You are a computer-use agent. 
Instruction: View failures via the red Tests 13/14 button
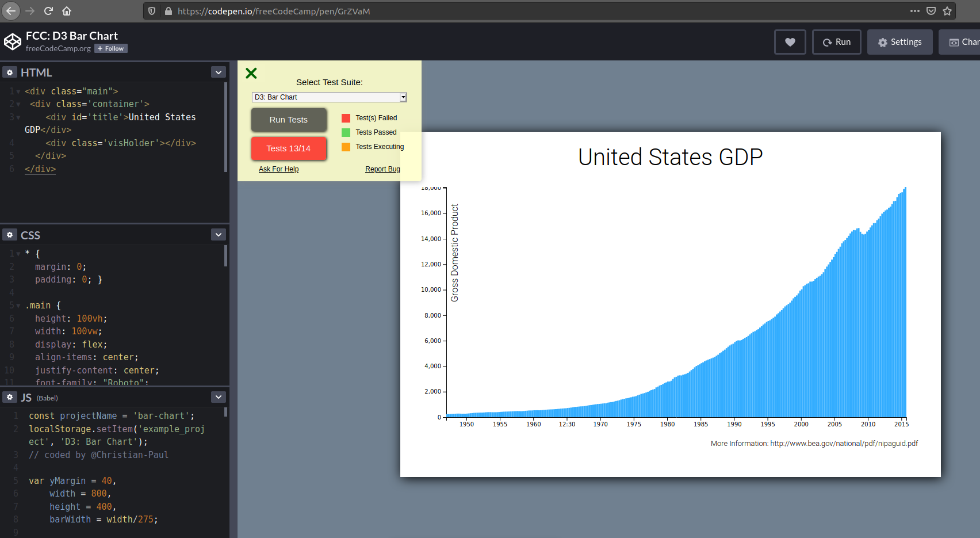pyautogui.click(x=289, y=148)
